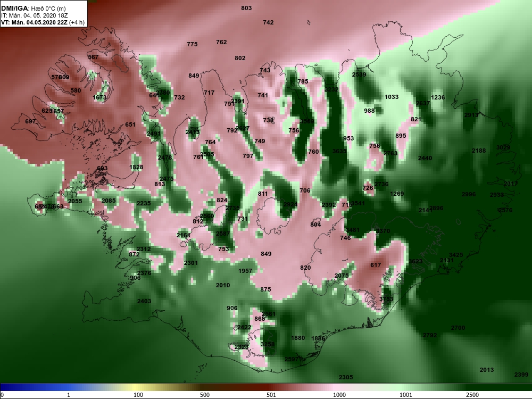Viewport: 532px width, 399px height.
Task: Click the map value 1957
Action: (245, 271)
